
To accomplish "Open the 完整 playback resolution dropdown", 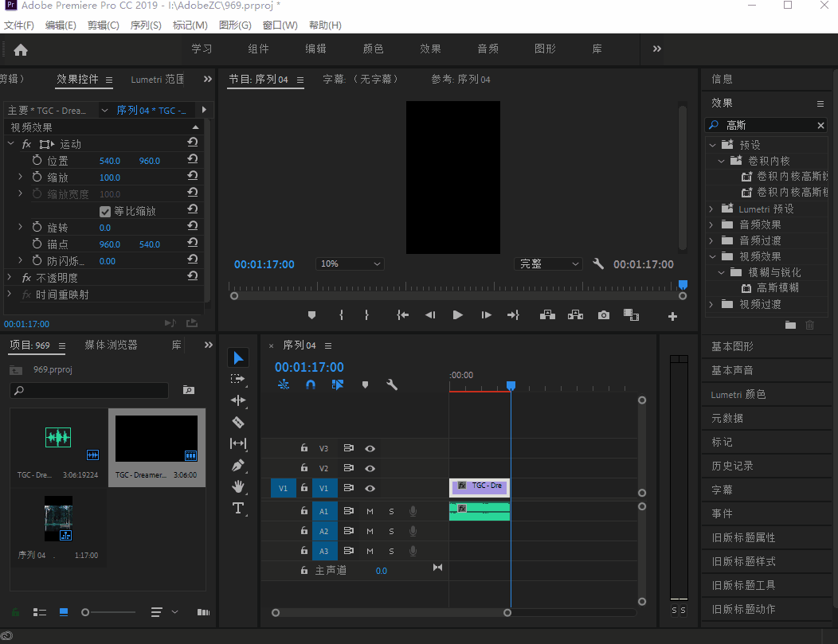I will 550,264.
